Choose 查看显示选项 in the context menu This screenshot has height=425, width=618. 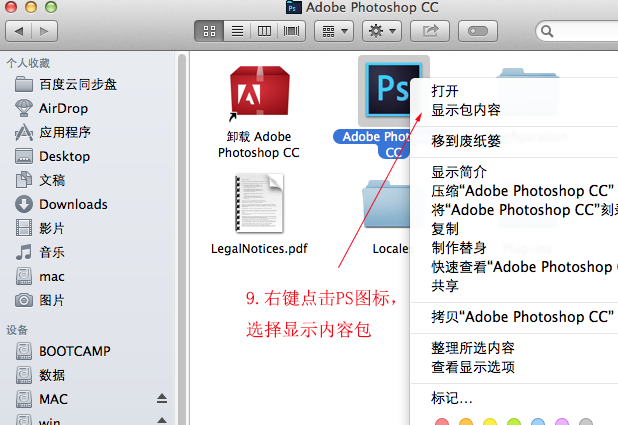[x=473, y=367]
